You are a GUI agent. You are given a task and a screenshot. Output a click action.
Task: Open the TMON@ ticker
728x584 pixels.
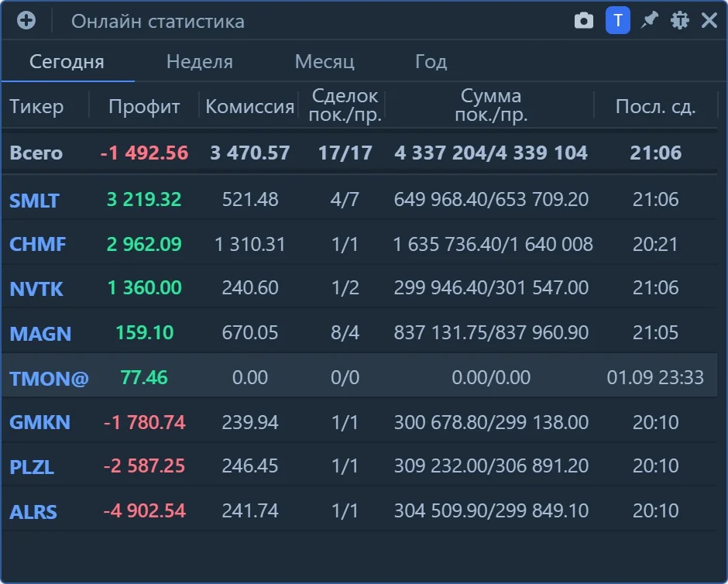49,378
